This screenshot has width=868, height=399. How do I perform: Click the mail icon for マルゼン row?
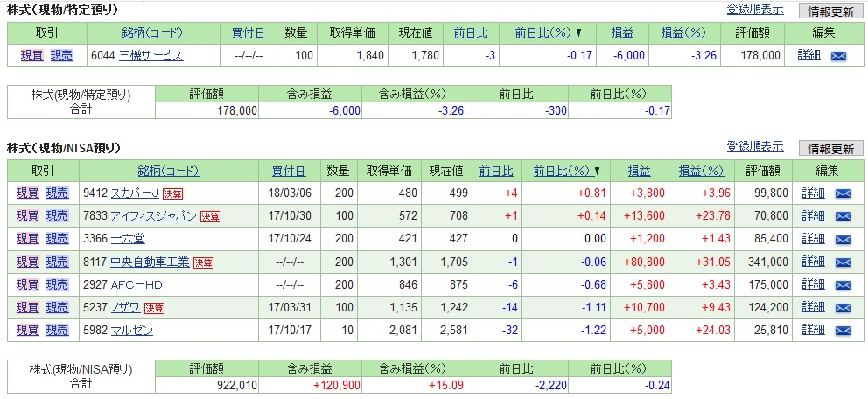(843, 331)
